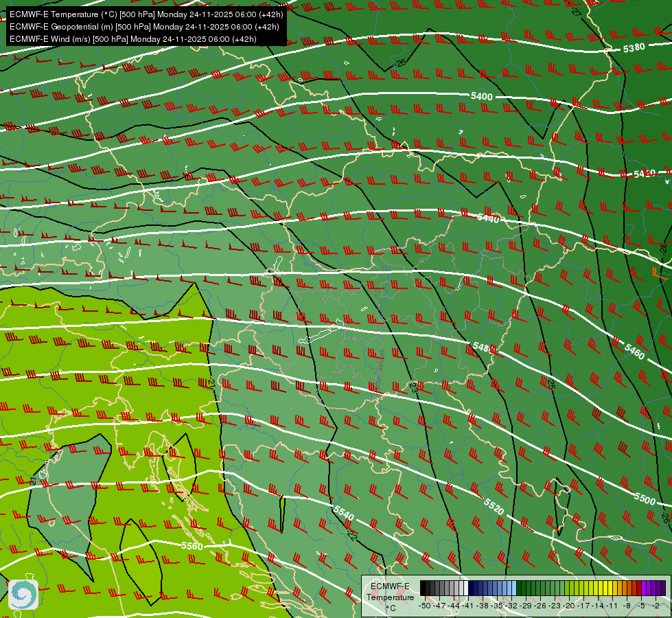Click the 5500 geopotential contour label
Image resolution: width=672 pixels, height=618 pixels.
point(645,499)
